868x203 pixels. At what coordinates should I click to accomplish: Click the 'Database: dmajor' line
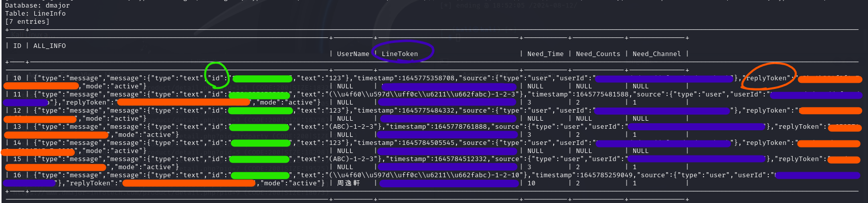pyautogui.click(x=37, y=6)
